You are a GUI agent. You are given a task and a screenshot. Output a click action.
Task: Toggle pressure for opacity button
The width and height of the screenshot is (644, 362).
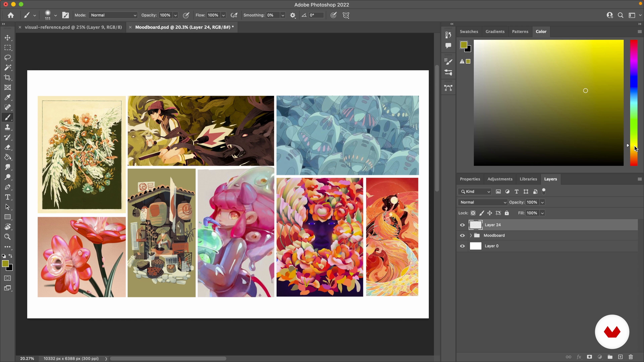coord(186,15)
